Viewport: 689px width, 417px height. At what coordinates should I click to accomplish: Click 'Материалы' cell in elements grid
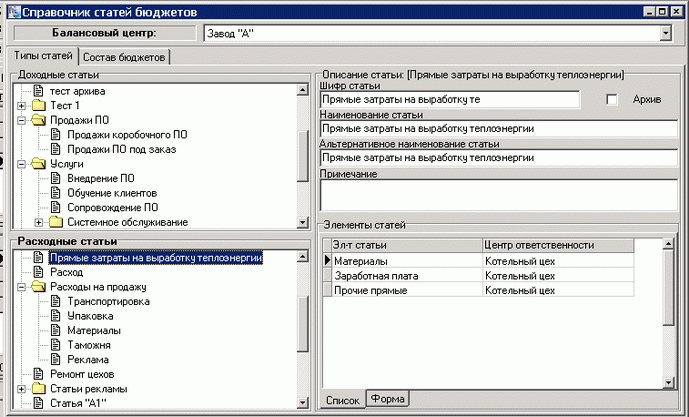407,261
